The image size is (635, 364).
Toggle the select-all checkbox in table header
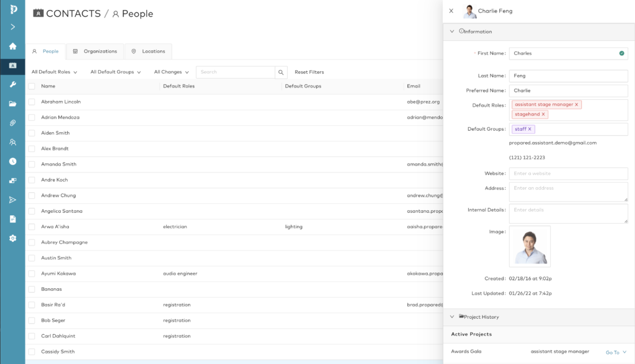[32, 86]
